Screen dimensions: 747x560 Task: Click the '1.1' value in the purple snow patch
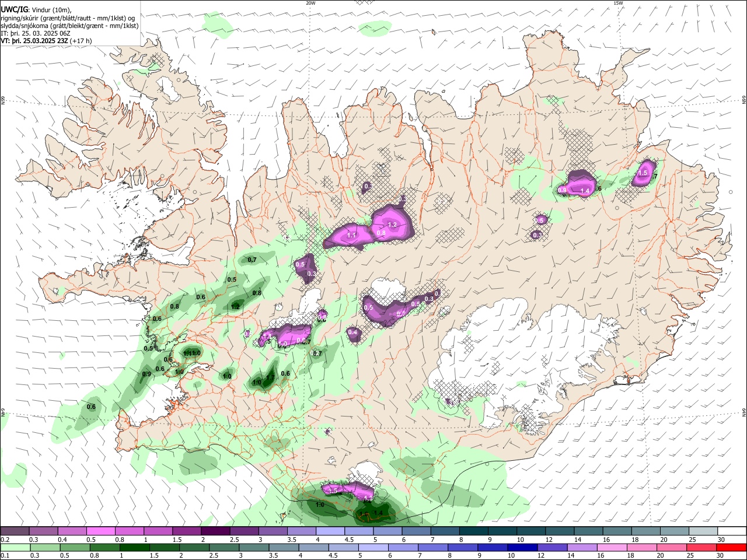coord(352,235)
